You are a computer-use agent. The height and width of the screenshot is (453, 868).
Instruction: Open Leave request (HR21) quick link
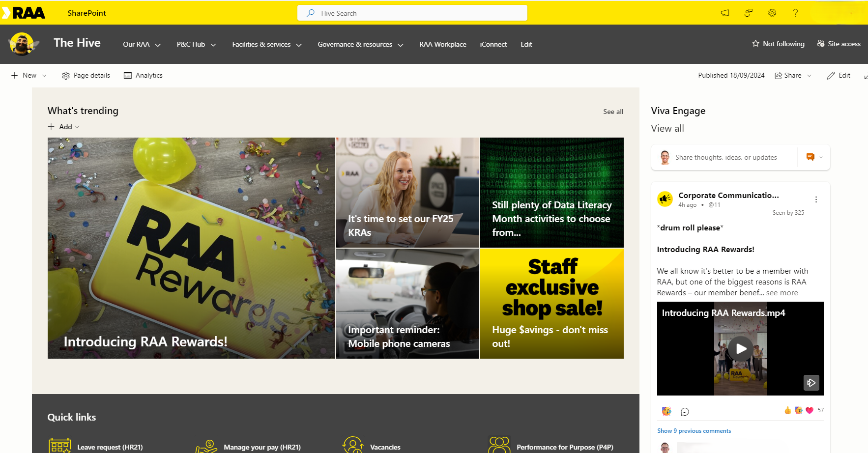click(110, 447)
